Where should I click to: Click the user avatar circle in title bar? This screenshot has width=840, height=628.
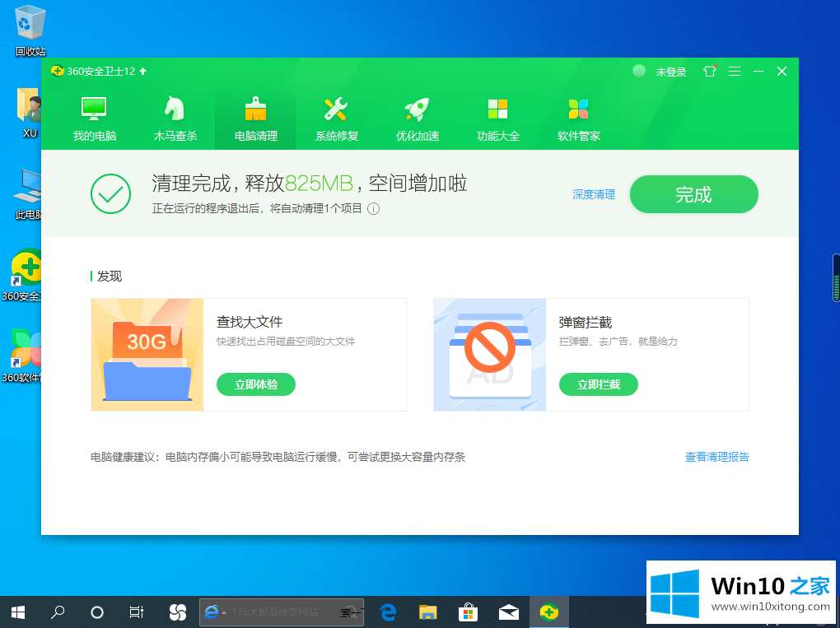(638, 72)
